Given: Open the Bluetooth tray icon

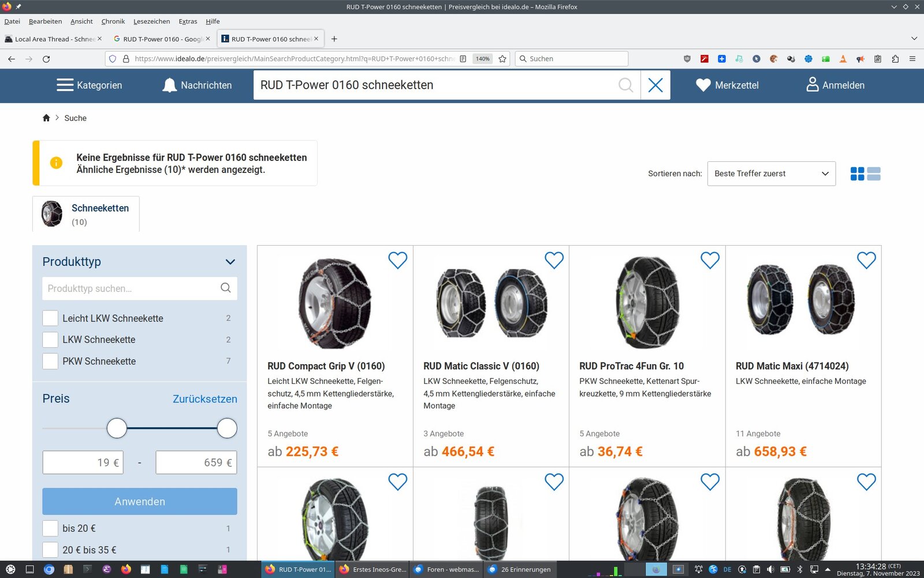Looking at the screenshot, I should click(x=800, y=569).
